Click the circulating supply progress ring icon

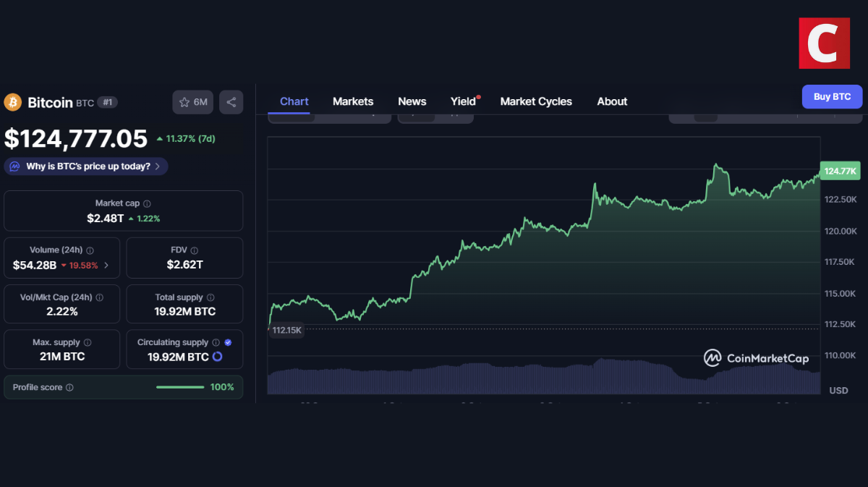click(x=217, y=355)
